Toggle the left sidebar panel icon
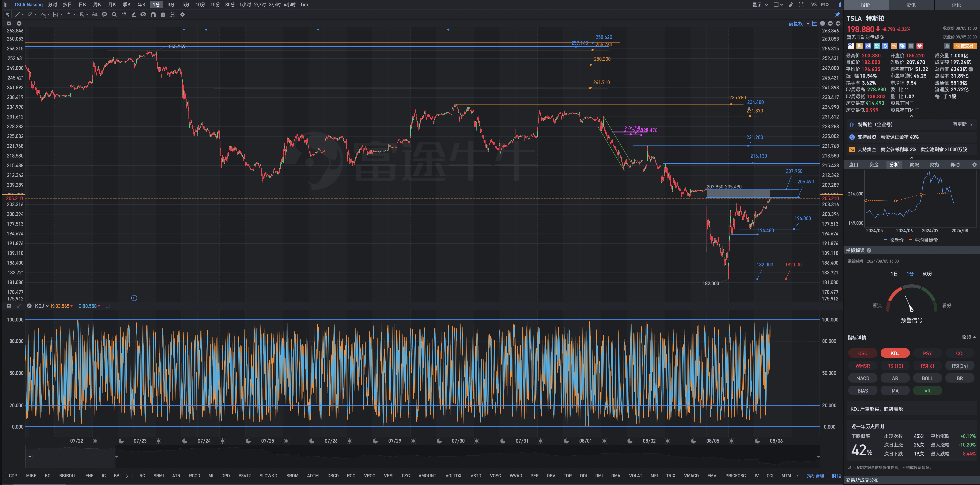The height and width of the screenshot is (485, 980). coord(7,4)
